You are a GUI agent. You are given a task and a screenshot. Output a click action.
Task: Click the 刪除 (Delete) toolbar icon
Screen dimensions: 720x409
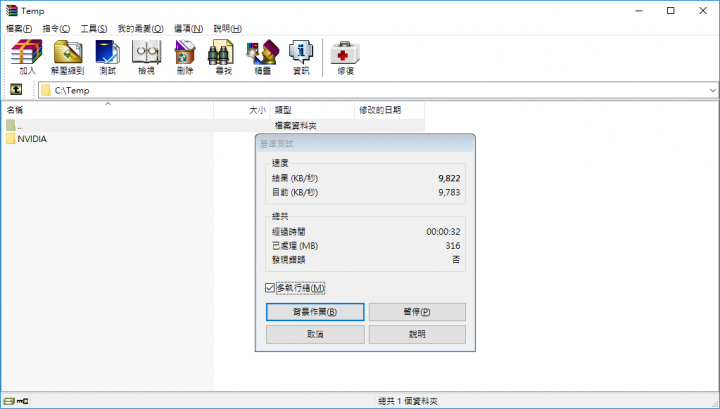coord(185,57)
